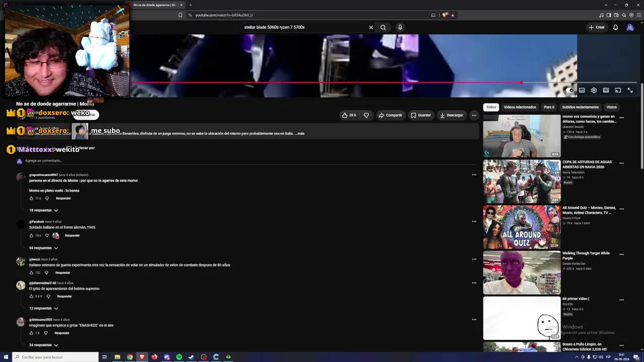Dislike the current video
Viewport: 644px width, 362px height.
(366, 115)
